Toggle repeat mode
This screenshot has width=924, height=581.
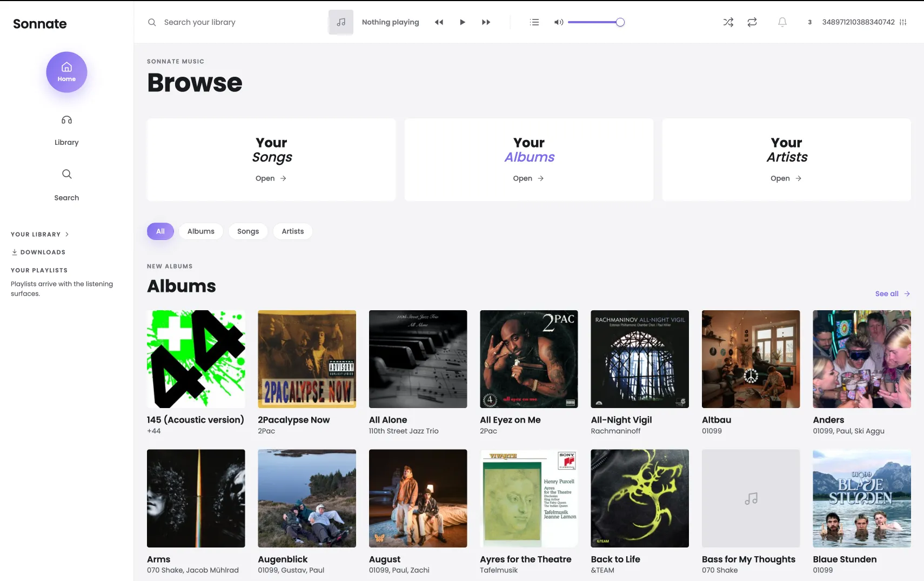(752, 22)
